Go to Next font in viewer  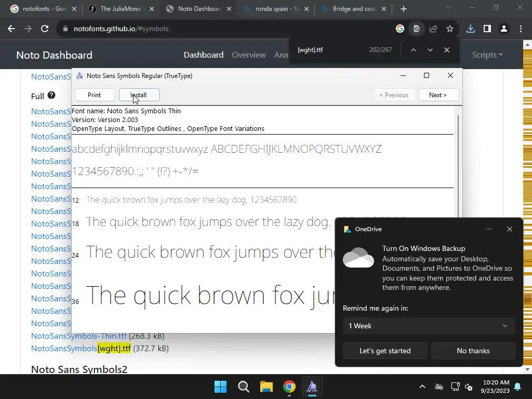click(x=438, y=95)
